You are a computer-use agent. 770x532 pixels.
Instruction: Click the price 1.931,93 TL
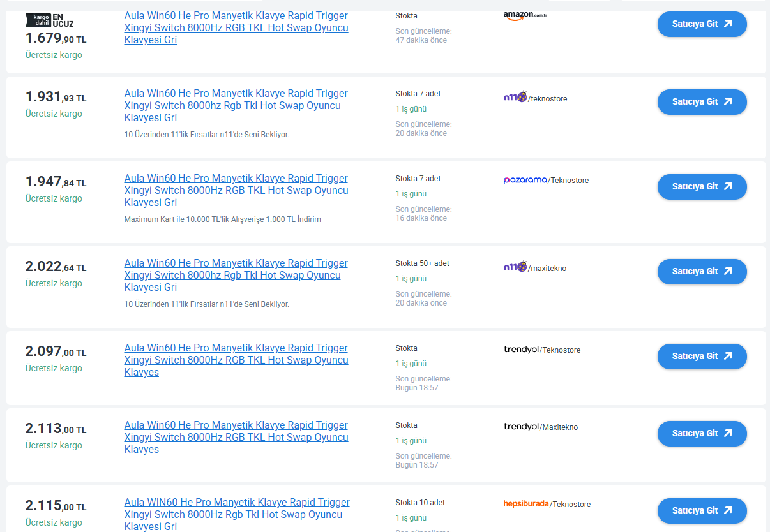point(56,97)
